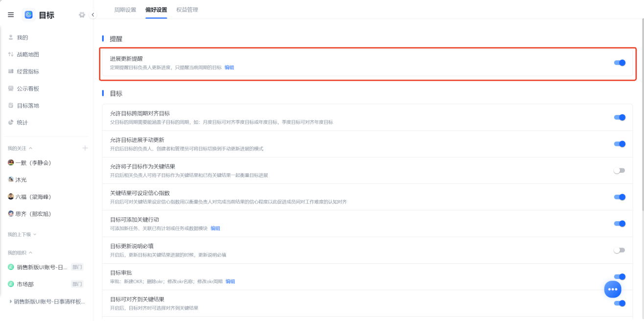
Task: Click 编辑 link under 目标可添加关键行动
Action: (x=215, y=229)
